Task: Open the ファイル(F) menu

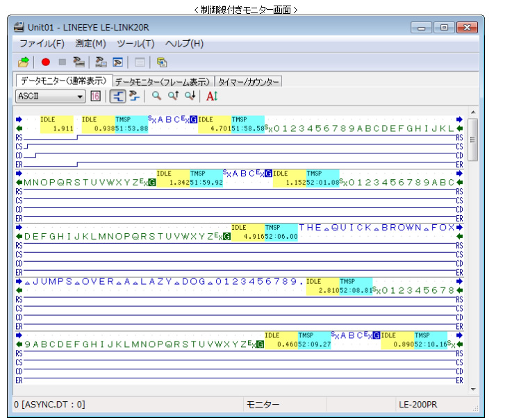Action: [x=42, y=44]
